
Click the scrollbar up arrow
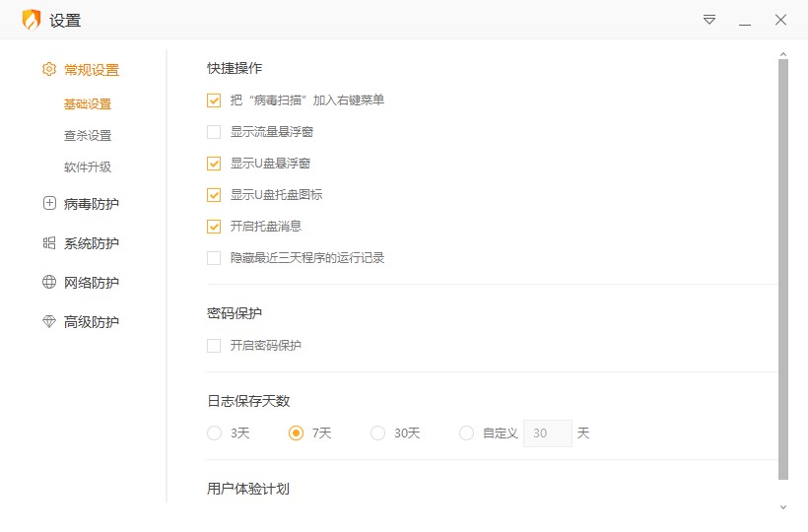click(x=783, y=54)
